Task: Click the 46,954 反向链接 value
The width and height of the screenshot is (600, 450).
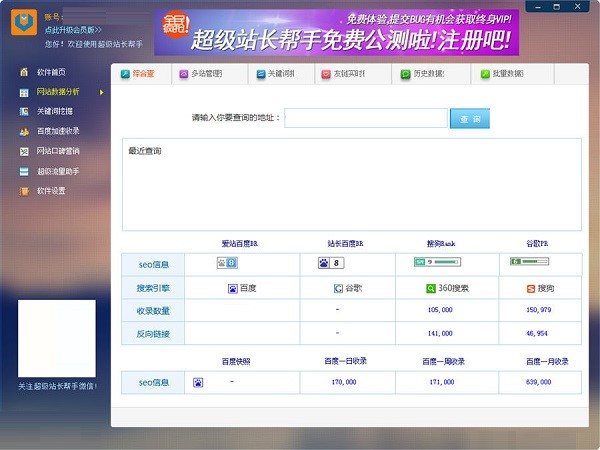Action: pyautogui.click(x=537, y=334)
